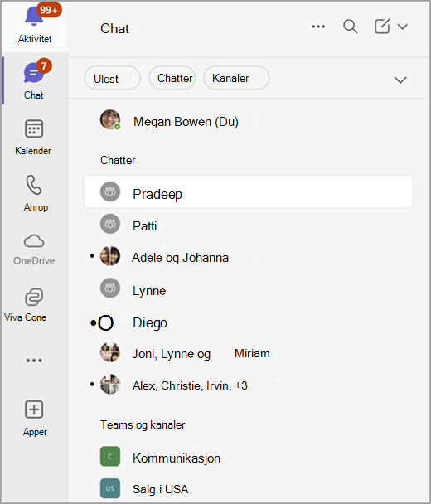Click Diego's circle avatar

pyautogui.click(x=106, y=322)
